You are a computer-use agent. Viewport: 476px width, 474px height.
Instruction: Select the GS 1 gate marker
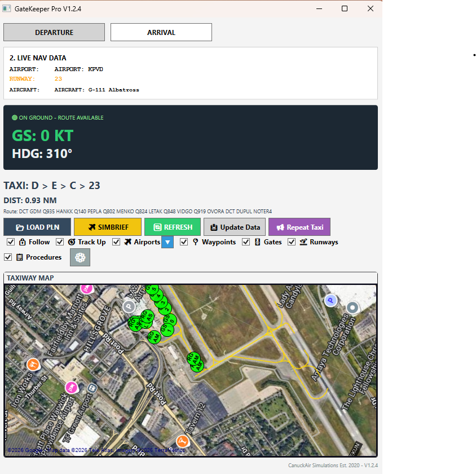click(x=167, y=330)
